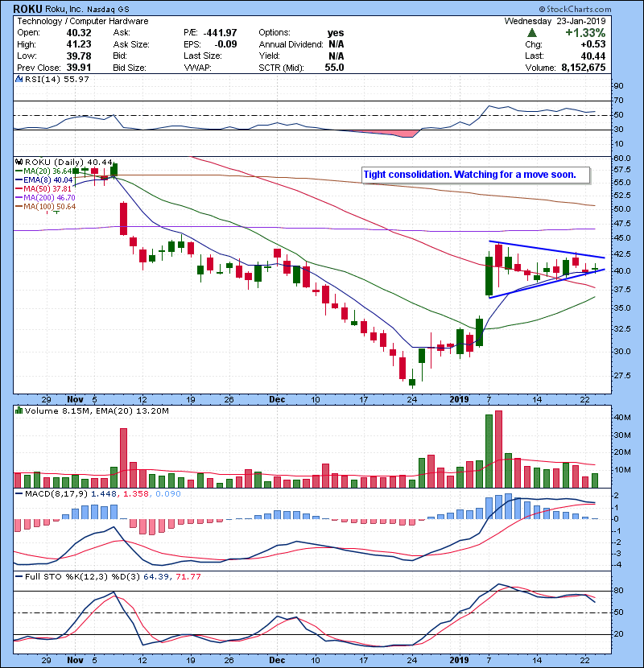Click the MACD histogram value 0.090
644x668 pixels.
[x=168, y=494]
